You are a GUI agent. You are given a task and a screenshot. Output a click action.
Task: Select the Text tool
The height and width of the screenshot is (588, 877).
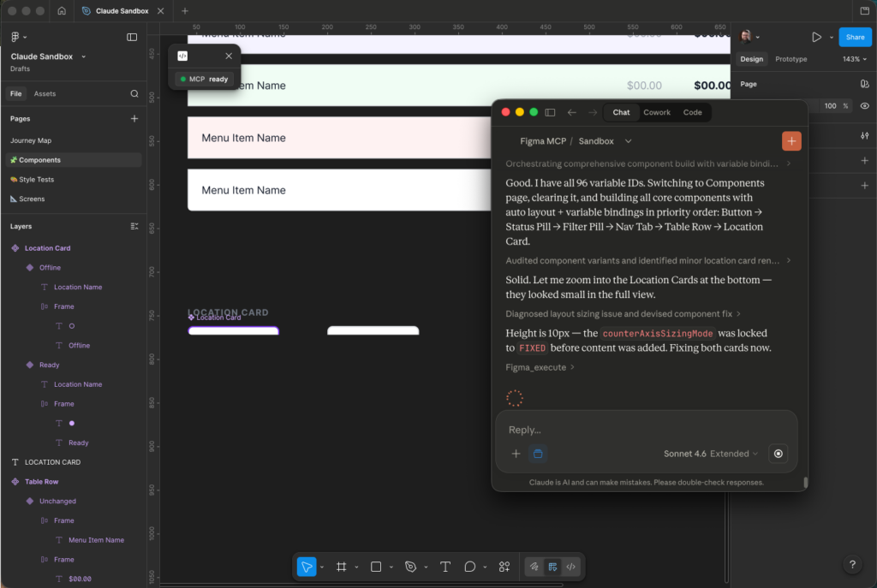click(x=444, y=567)
